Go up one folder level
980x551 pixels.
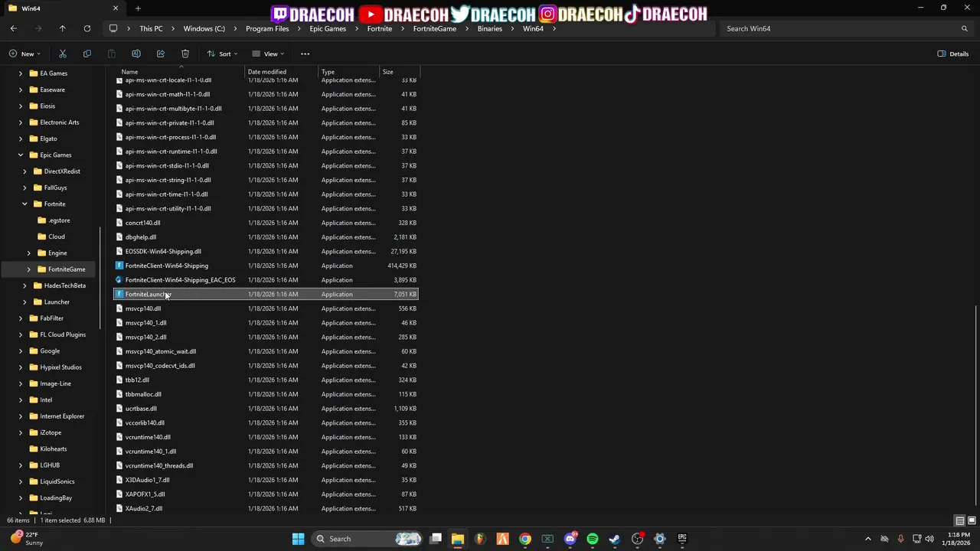coord(63,28)
